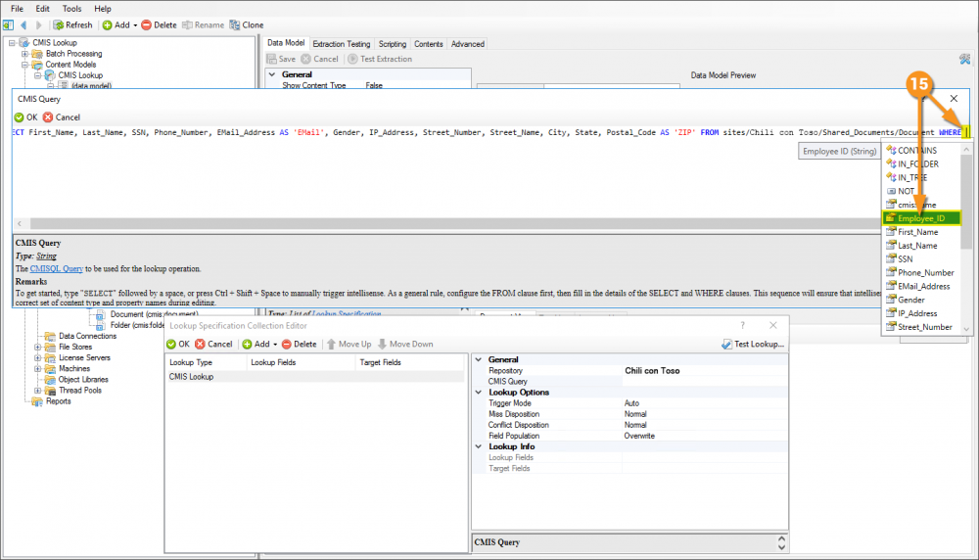The height and width of the screenshot is (560, 979).
Task: Click the CMISQL Query hyperlink
Action: (x=56, y=268)
